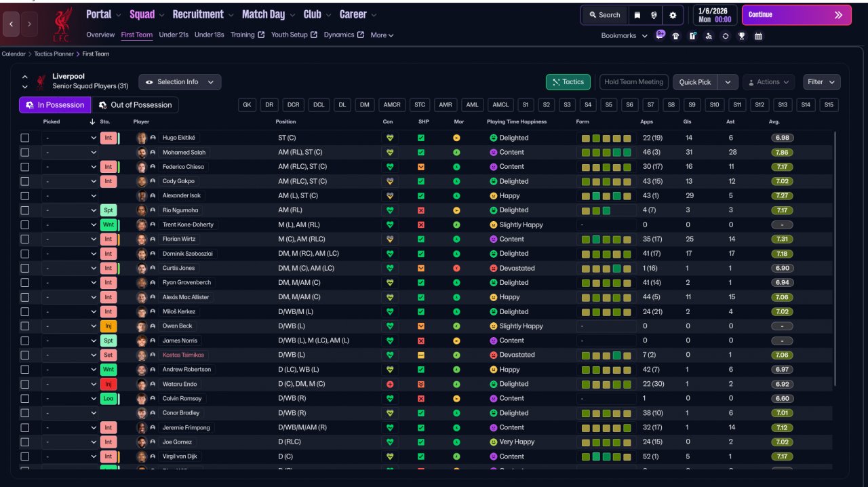This screenshot has height=487, width=868.
Task: Click the Continue button
Action: (796, 15)
